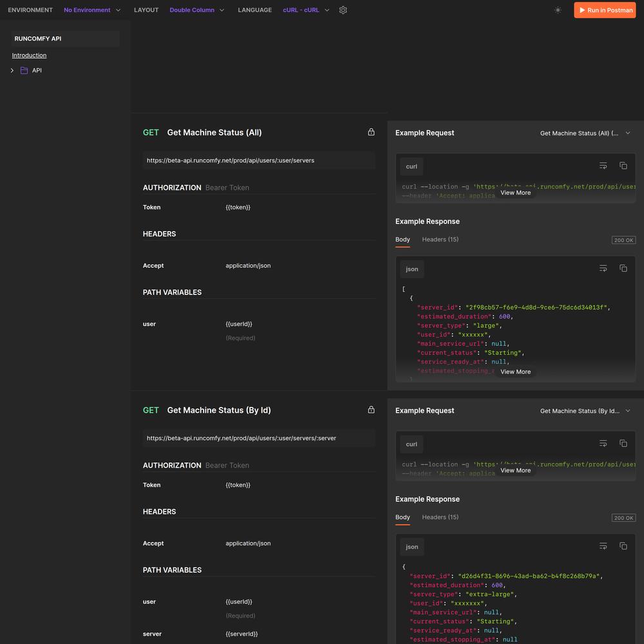Click the "server_type": "large" line
The image size is (644, 644).
[459, 326]
